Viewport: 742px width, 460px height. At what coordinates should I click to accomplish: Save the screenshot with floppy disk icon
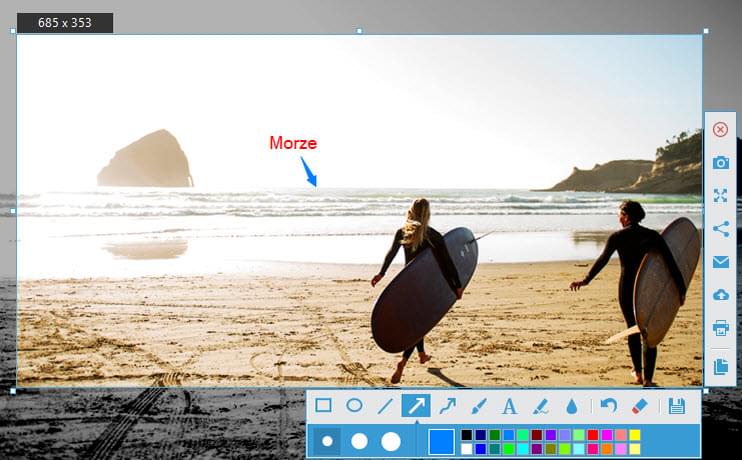[x=677, y=406]
